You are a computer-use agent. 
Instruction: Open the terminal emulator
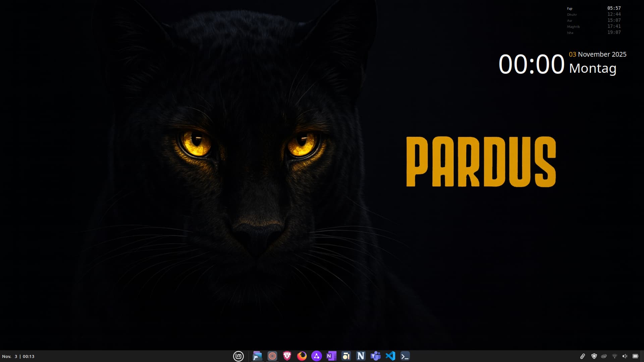click(405, 356)
